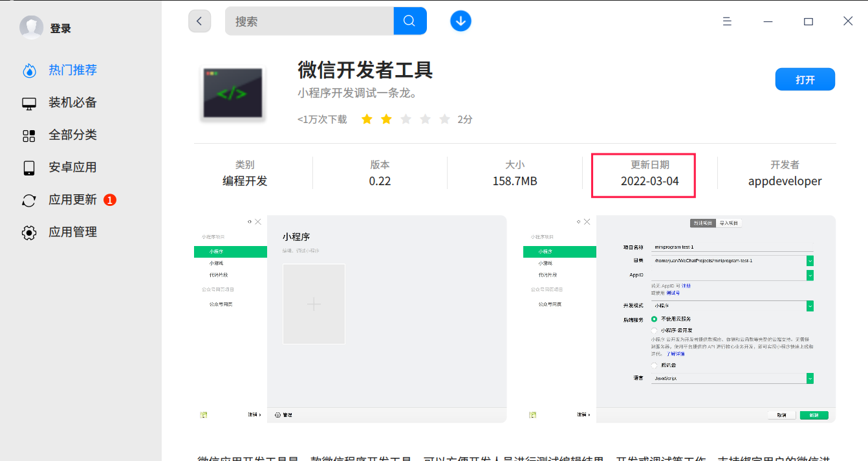Image resolution: width=868 pixels, height=461 pixels.
Task: Click the 应用管理 gear icon
Action: coord(29,232)
